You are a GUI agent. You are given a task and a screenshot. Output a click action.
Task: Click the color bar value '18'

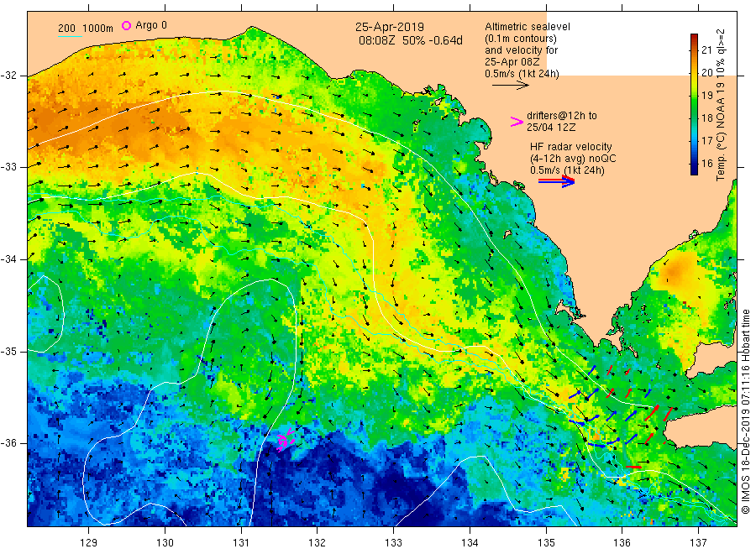[706, 118]
